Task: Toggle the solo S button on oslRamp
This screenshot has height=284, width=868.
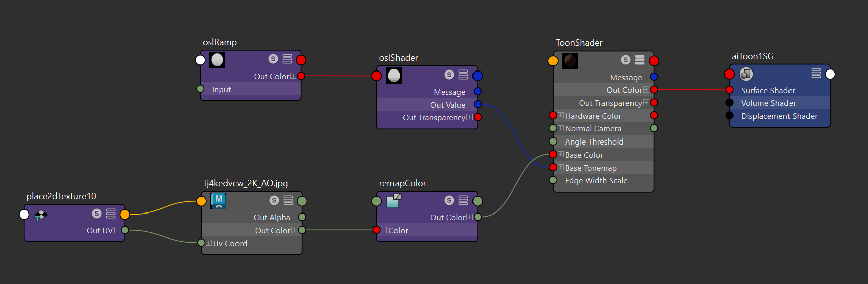Action: click(273, 59)
